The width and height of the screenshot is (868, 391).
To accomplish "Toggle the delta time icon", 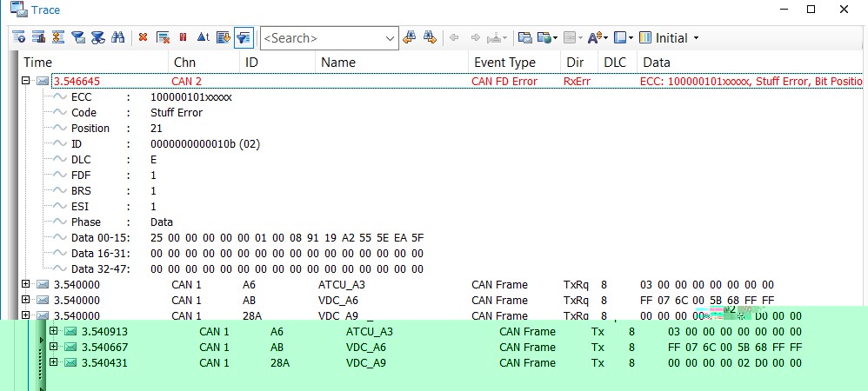I will pyautogui.click(x=204, y=37).
